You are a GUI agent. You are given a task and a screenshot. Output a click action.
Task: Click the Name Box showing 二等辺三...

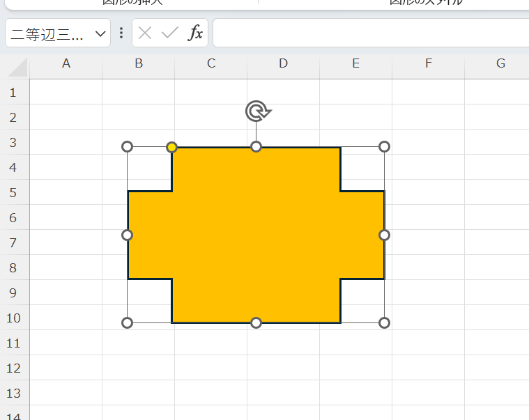coord(49,33)
